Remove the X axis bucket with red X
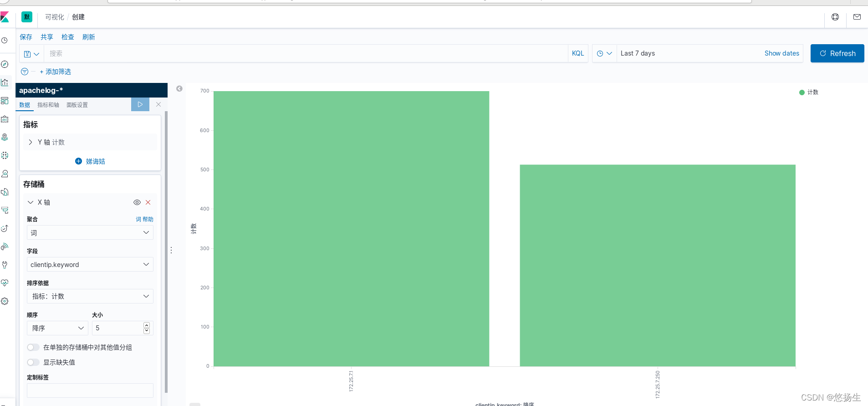 click(148, 202)
